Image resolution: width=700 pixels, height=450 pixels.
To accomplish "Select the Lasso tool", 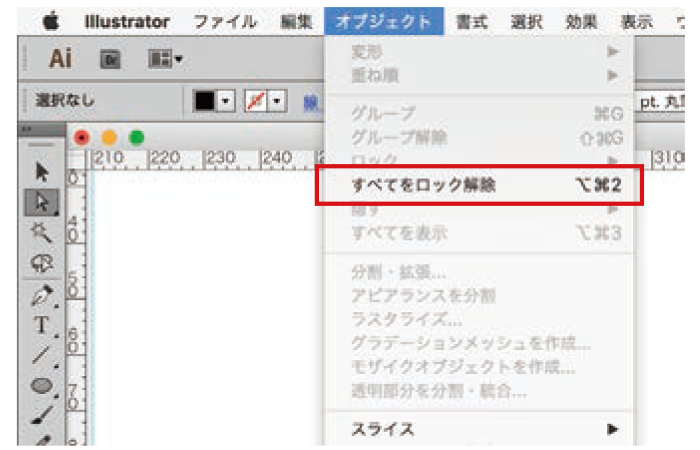I will tap(42, 263).
